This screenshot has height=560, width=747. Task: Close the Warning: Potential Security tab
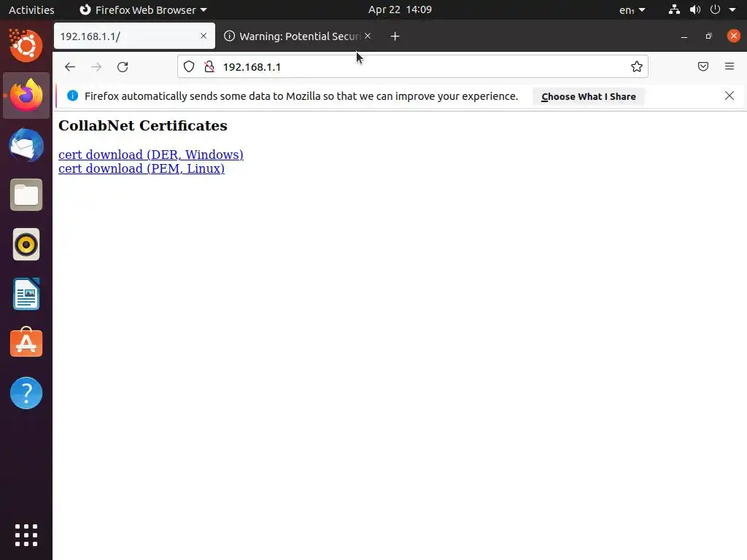tap(368, 36)
